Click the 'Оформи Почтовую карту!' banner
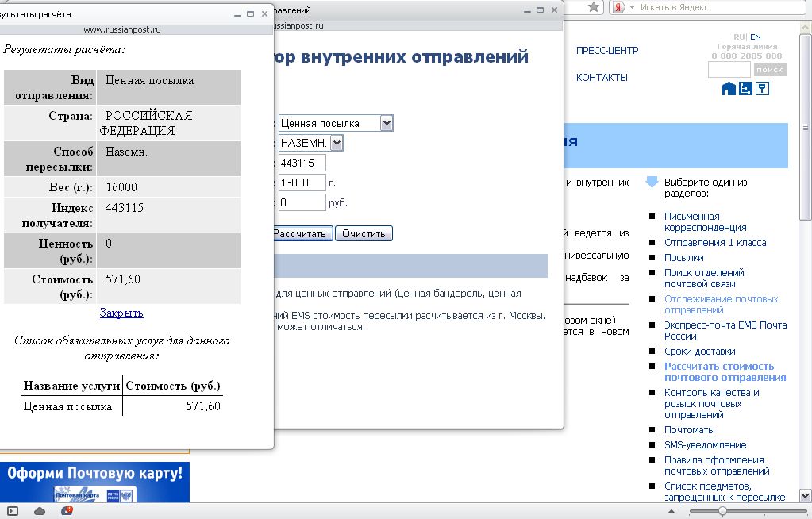Screen dimensions: 812x519 [x=94, y=482]
